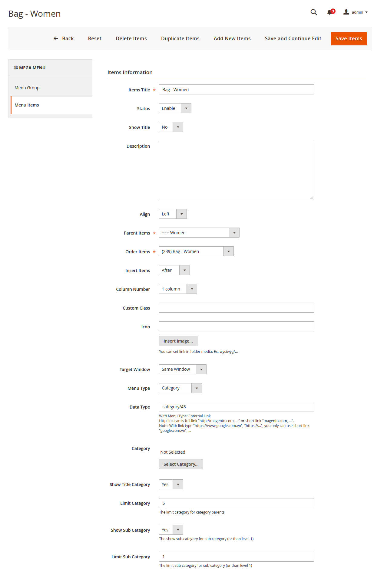
Task: Open the Show Title Category dropdown
Action: click(x=171, y=485)
